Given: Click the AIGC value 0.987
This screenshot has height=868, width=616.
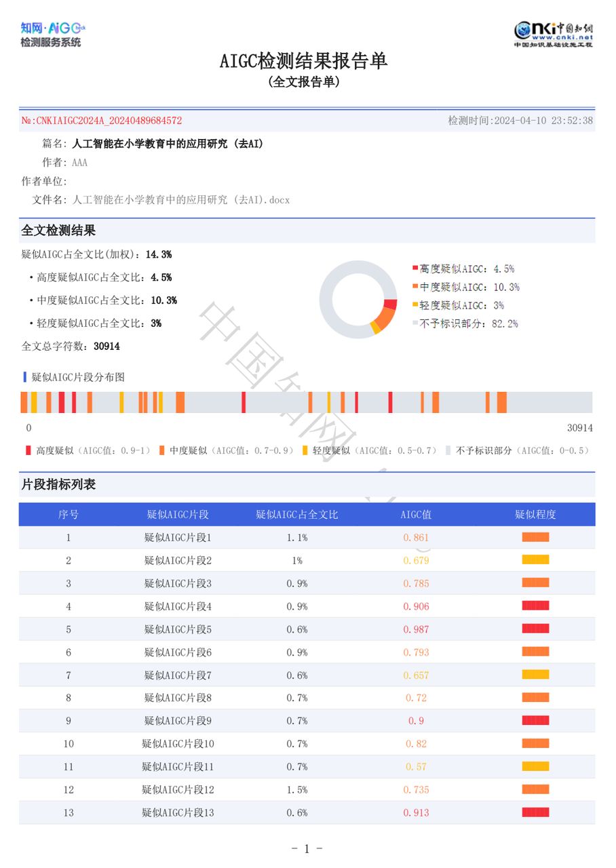Looking at the screenshot, I should (x=416, y=630).
